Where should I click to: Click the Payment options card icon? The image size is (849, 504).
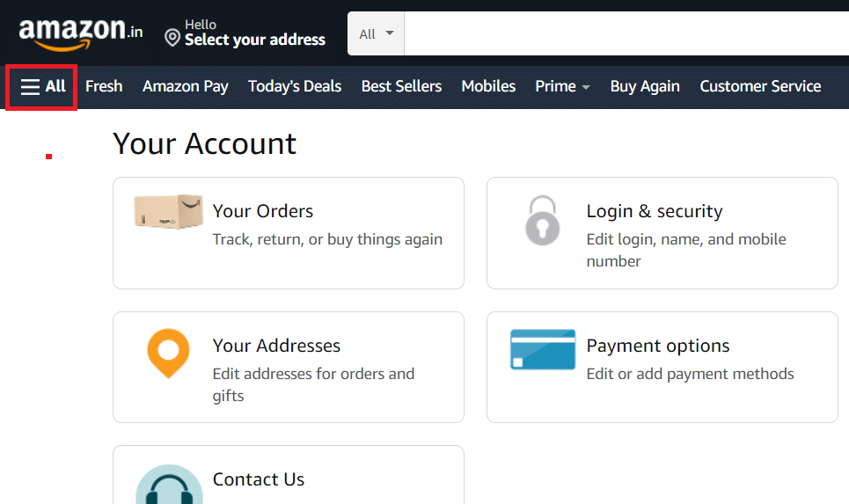543,349
